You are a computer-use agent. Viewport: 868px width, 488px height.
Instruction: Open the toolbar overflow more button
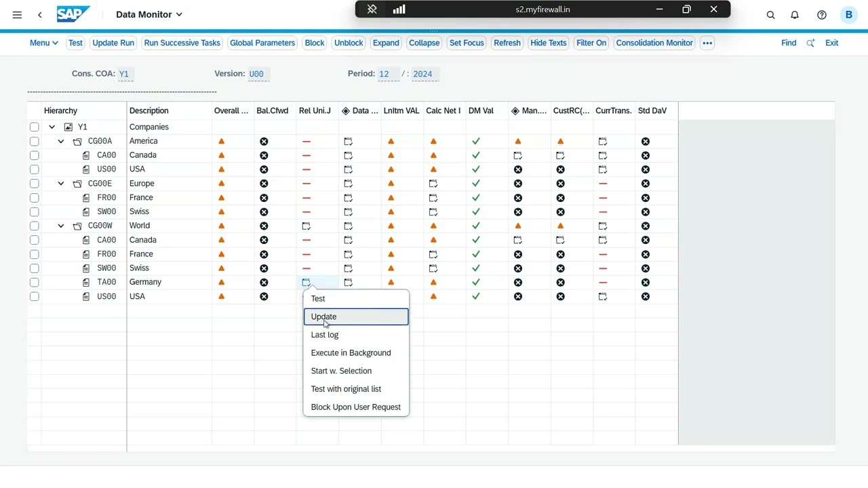click(707, 43)
